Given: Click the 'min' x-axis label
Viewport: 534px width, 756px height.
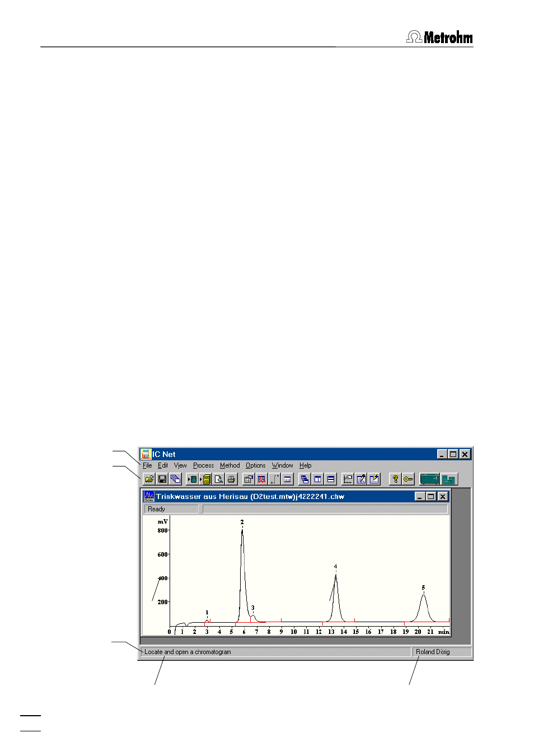Looking at the screenshot, I should click(x=443, y=632).
